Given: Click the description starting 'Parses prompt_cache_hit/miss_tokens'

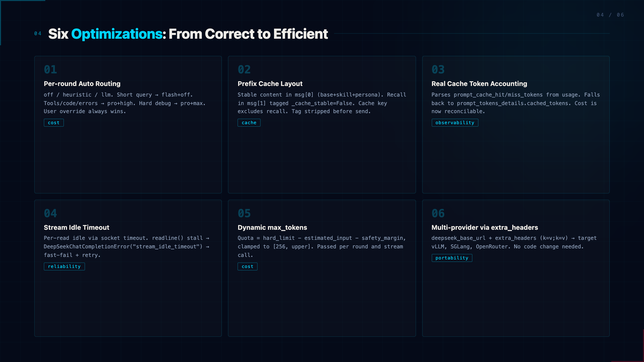Looking at the screenshot, I should pyautogui.click(x=515, y=103).
